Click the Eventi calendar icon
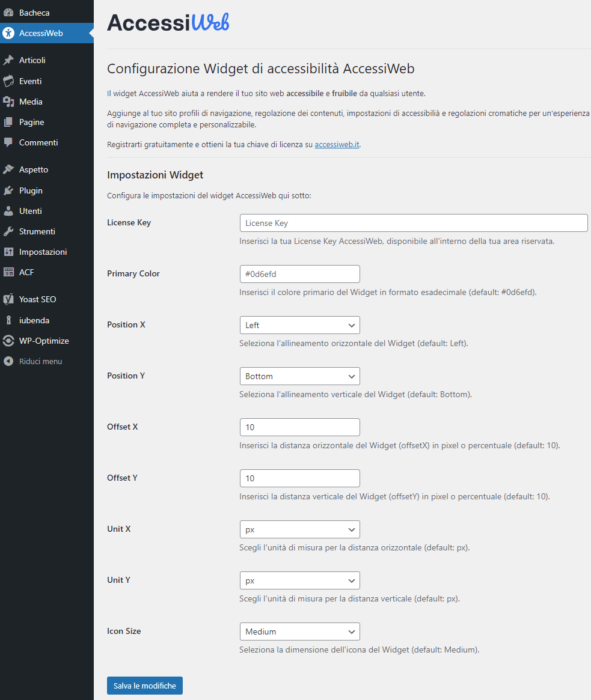This screenshot has width=591, height=700. point(8,81)
